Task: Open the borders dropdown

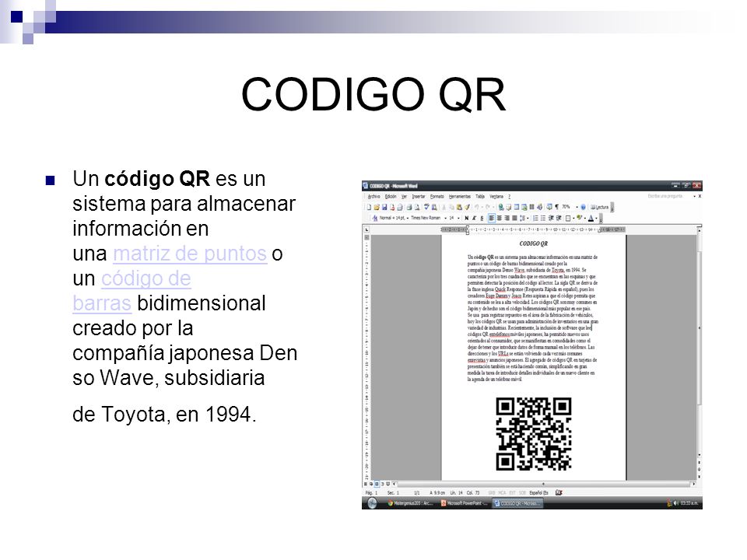Action: (573, 218)
